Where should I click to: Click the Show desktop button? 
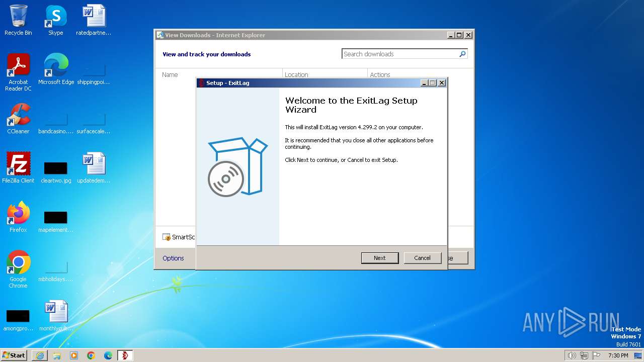tap(638, 355)
